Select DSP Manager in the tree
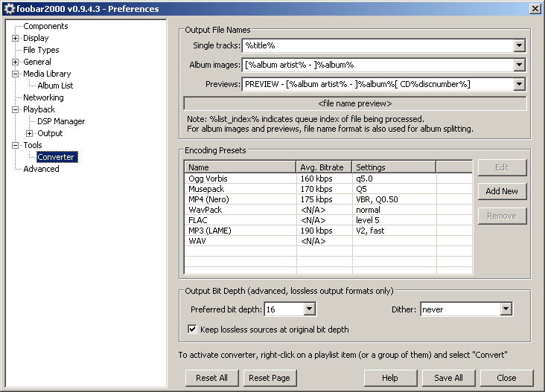The image size is (545, 392). 61,121
